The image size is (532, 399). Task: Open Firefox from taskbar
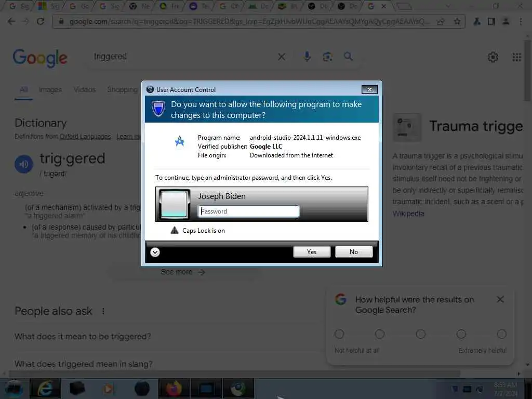174,389
